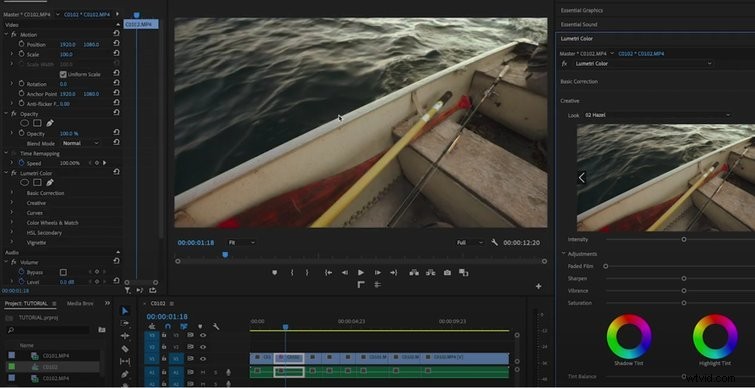This screenshot has height=388, width=755.
Task: Reset the Rotation parameter
Action: click(116, 84)
